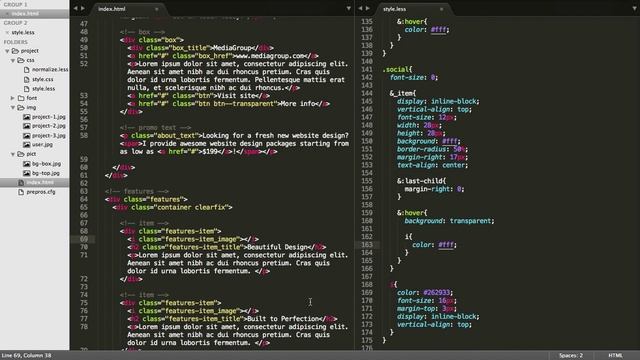Click 'border-radius' property on line 151
Screen dimensions: 640x360
[422, 149]
